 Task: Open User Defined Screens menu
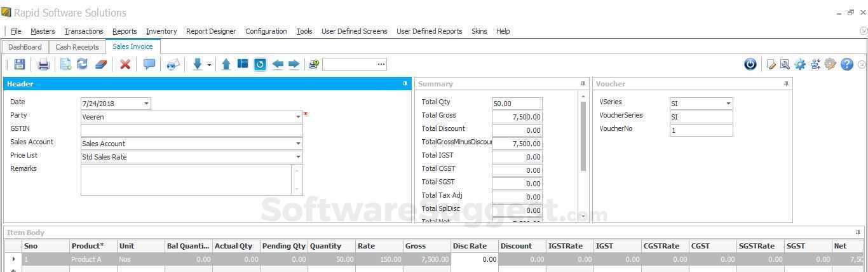coord(355,31)
